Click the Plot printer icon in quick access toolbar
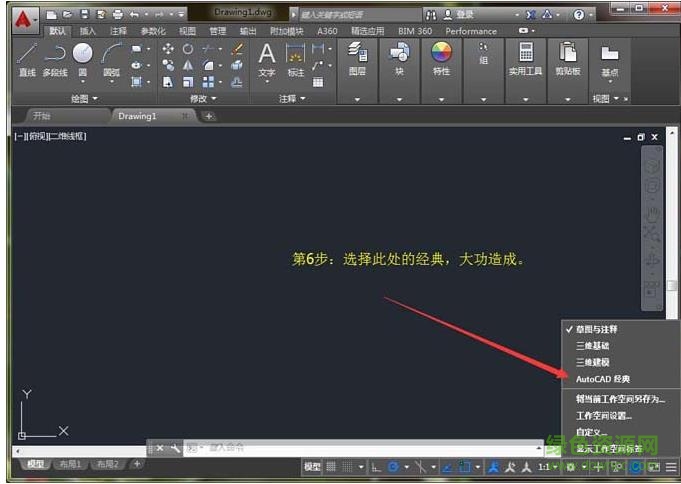Image resolution: width=681 pixels, height=484 pixels. [118, 15]
